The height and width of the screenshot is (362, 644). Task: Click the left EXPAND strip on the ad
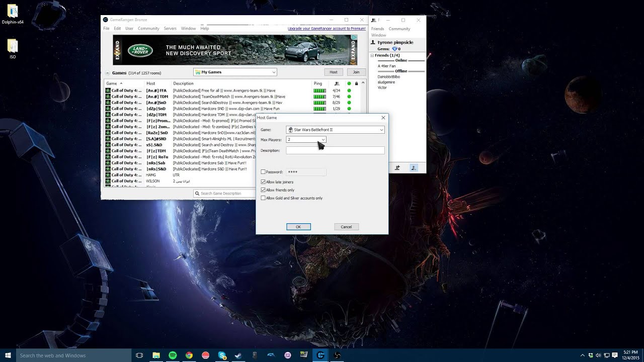[x=117, y=50]
